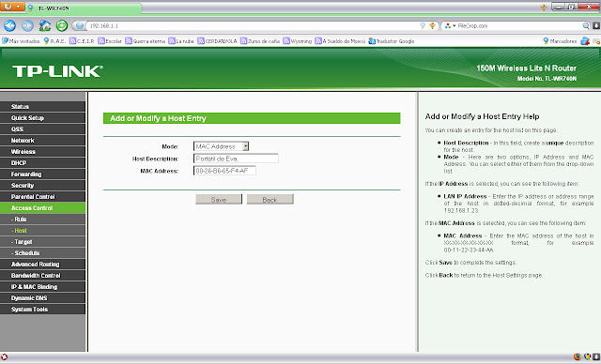This screenshot has height=364, width=601.
Task: Open IP & MAC Binding menu item
Action: pyautogui.click(x=42, y=287)
